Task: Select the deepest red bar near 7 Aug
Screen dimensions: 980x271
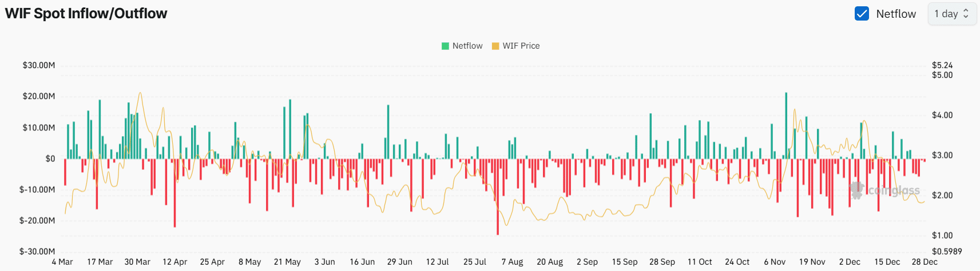Action: [x=498, y=197]
